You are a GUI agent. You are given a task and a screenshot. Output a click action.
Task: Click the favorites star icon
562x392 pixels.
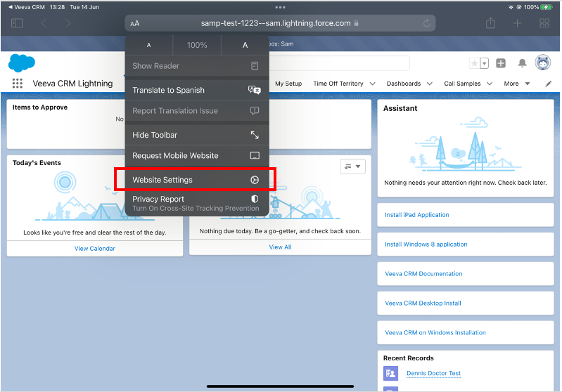474,63
